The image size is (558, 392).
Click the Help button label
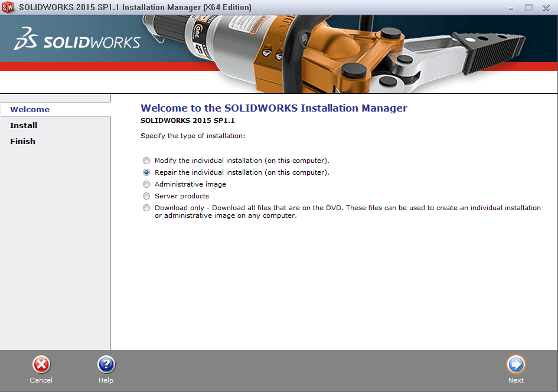click(x=106, y=380)
